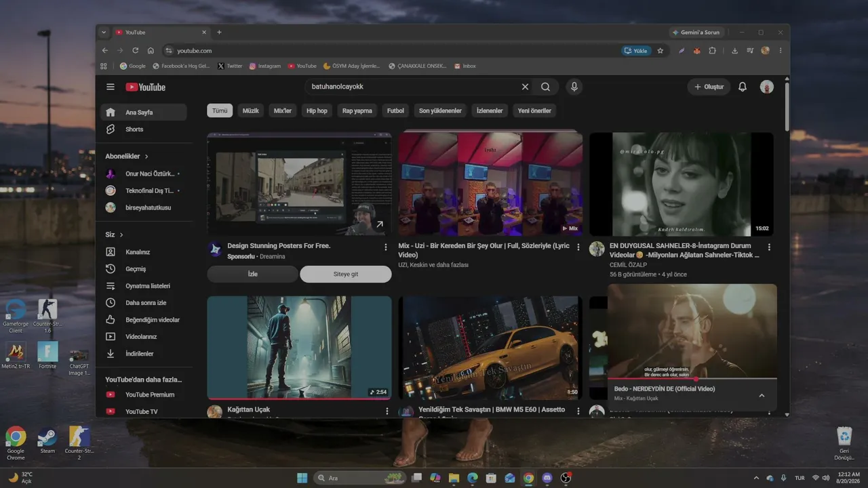Viewport: 868px width, 488px height.
Task: Open the Chrome tab search dropdown
Action: [x=104, y=32]
